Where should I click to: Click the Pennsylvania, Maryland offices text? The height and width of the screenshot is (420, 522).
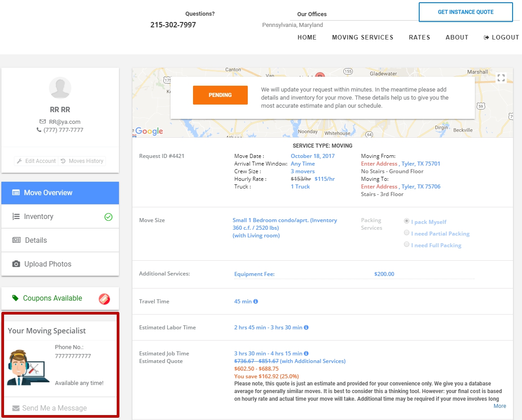(292, 25)
